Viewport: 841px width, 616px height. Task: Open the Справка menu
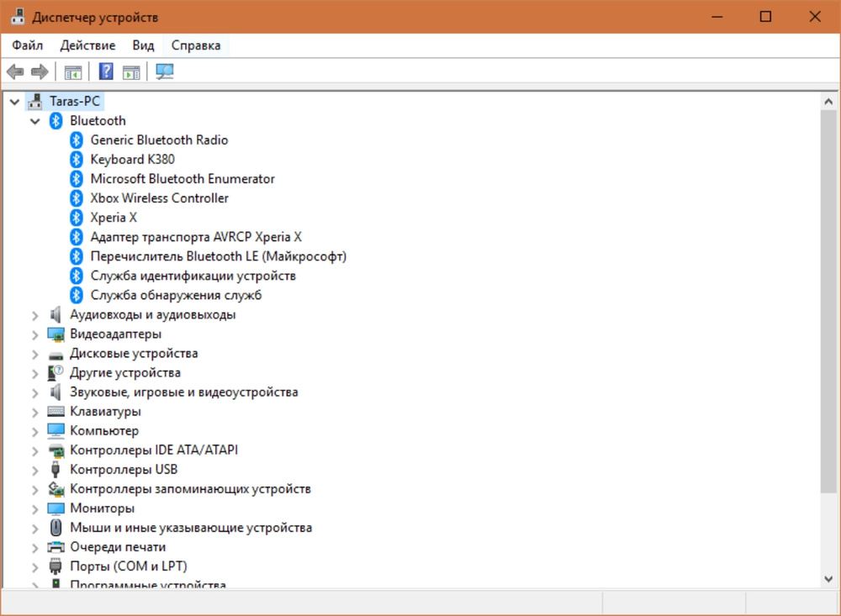196,45
